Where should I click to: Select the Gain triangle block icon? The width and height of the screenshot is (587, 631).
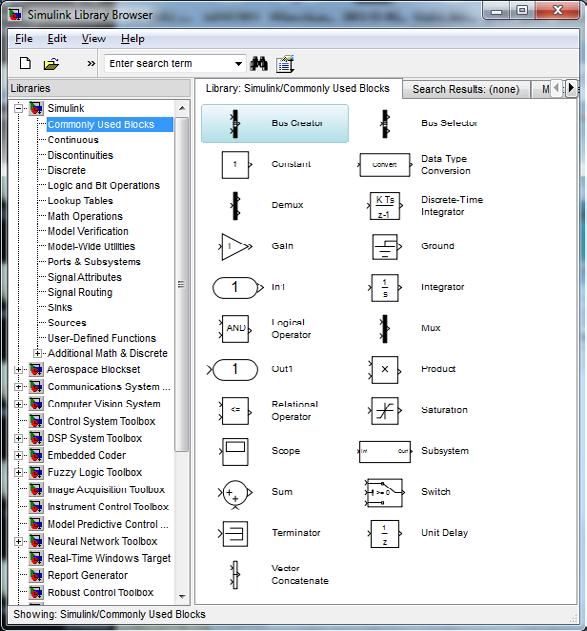point(236,246)
